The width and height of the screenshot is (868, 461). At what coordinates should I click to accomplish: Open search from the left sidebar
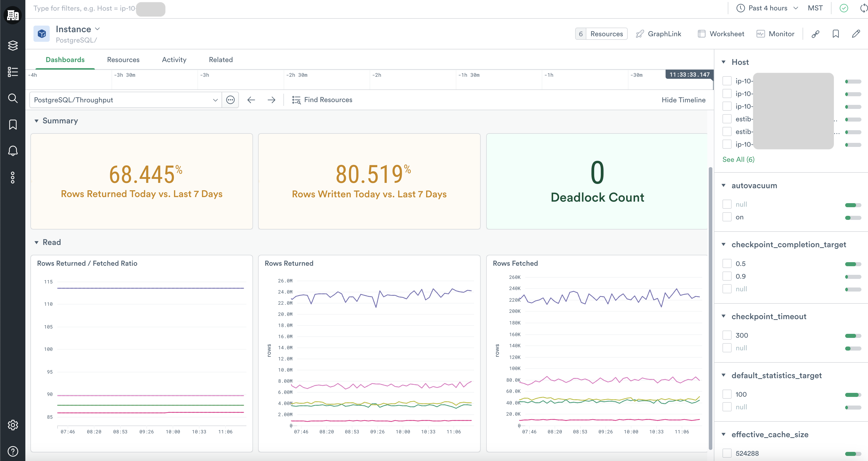(x=13, y=98)
